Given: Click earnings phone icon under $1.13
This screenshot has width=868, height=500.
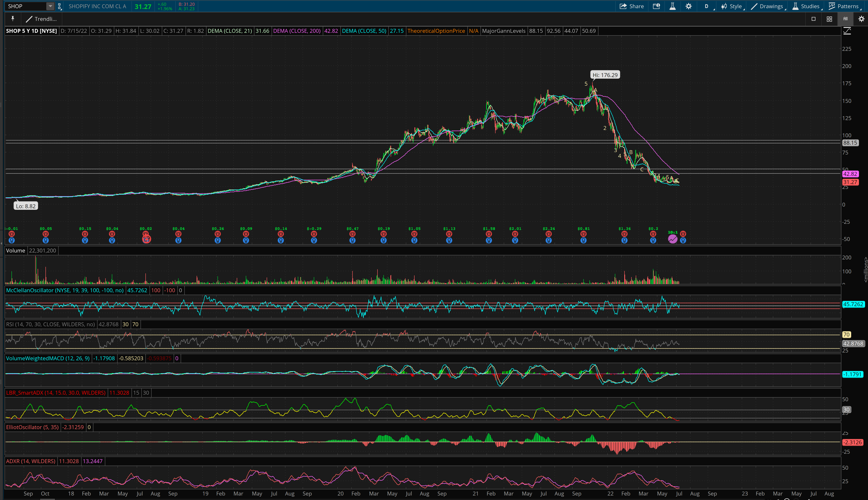Looking at the screenshot, I should [449, 234].
